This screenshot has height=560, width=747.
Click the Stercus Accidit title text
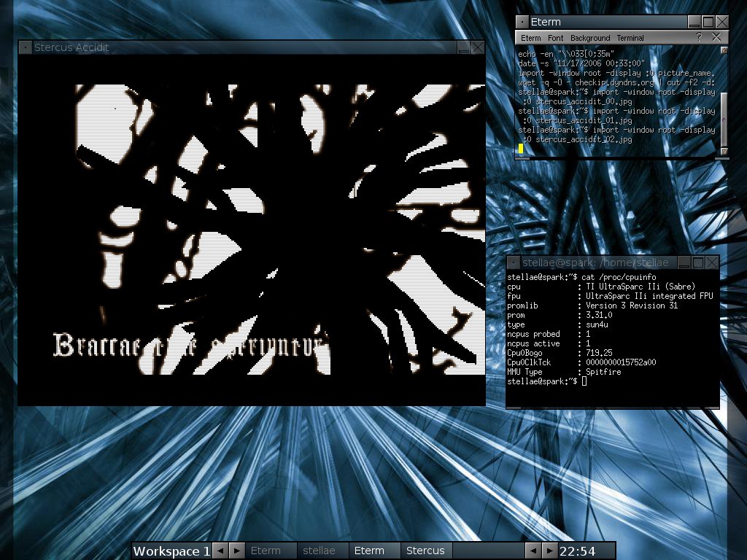coord(71,47)
